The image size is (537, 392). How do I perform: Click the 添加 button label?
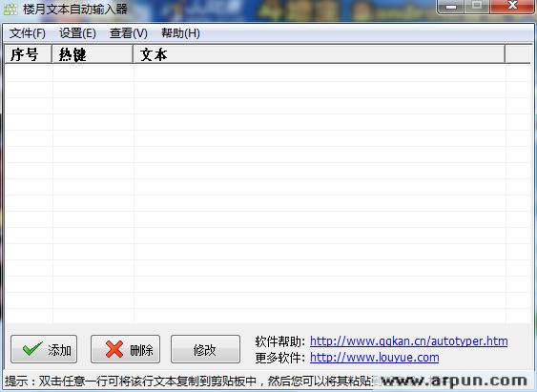(x=59, y=350)
